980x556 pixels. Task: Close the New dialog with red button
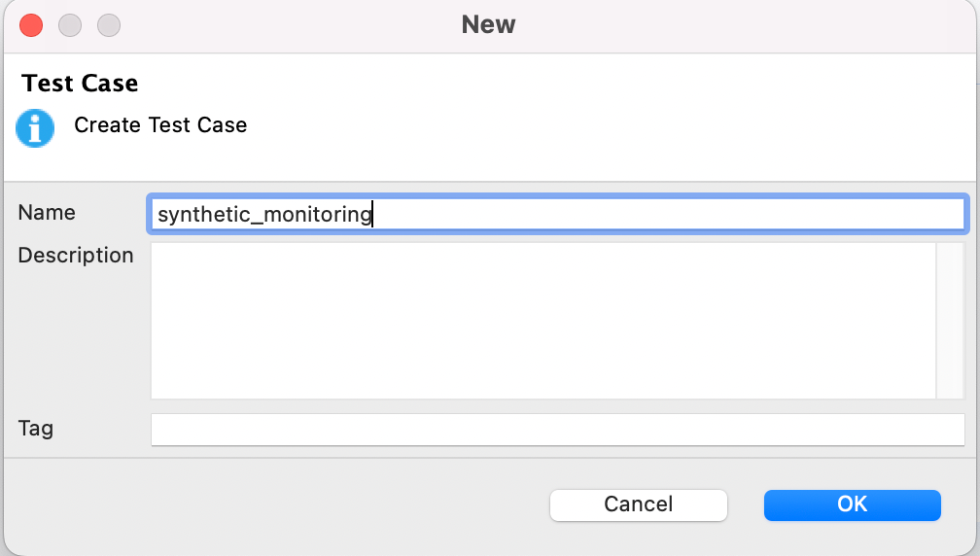pos(31,25)
